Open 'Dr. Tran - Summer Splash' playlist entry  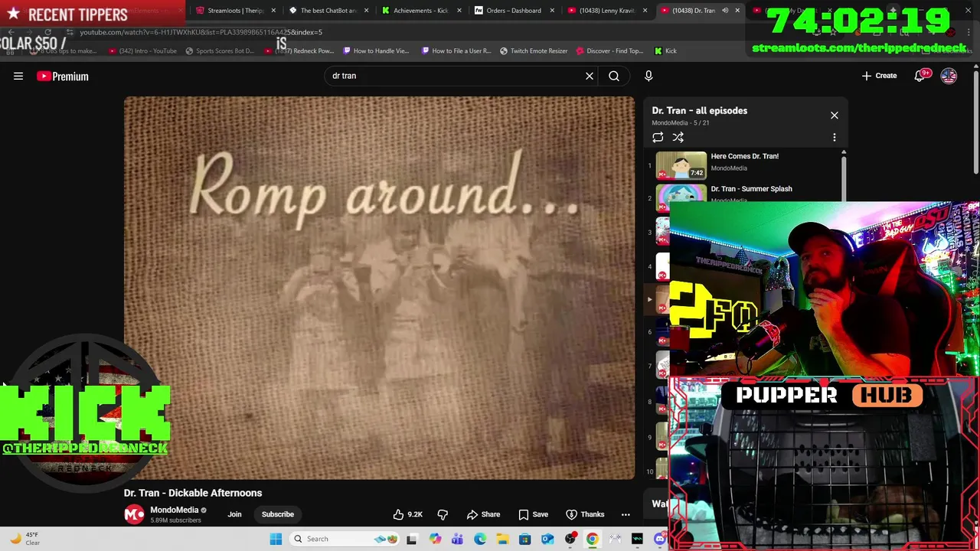click(x=751, y=189)
